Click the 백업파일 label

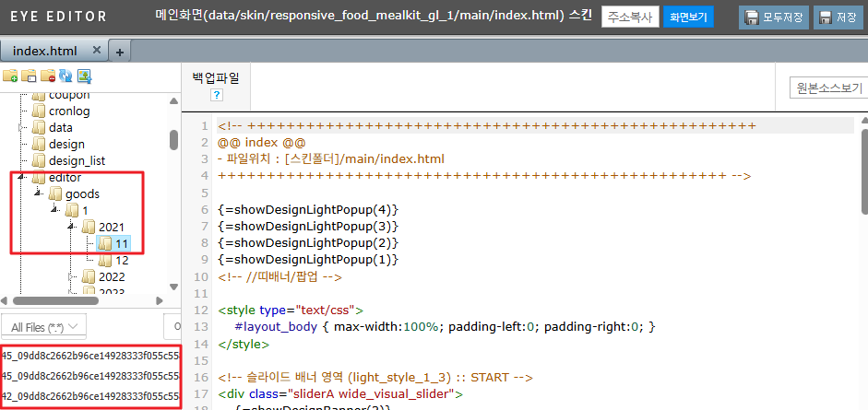216,78
